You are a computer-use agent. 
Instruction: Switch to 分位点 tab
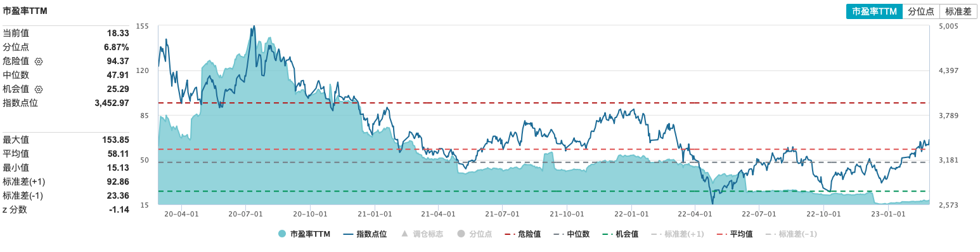tap(921, 11)
